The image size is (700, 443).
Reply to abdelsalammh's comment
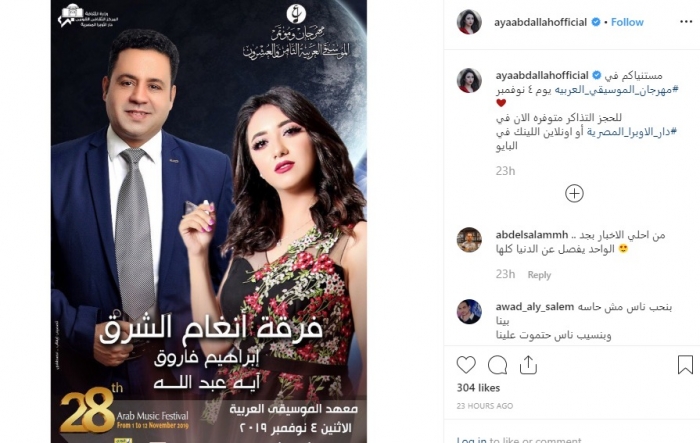[x=539, y=275]
